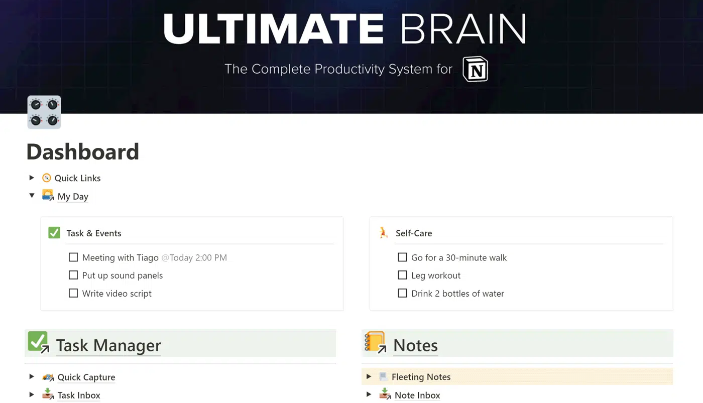This screenshot has height=403, width=703.
Task: Tick the Write video script checkbox
Action: click(x=74, y=293)
